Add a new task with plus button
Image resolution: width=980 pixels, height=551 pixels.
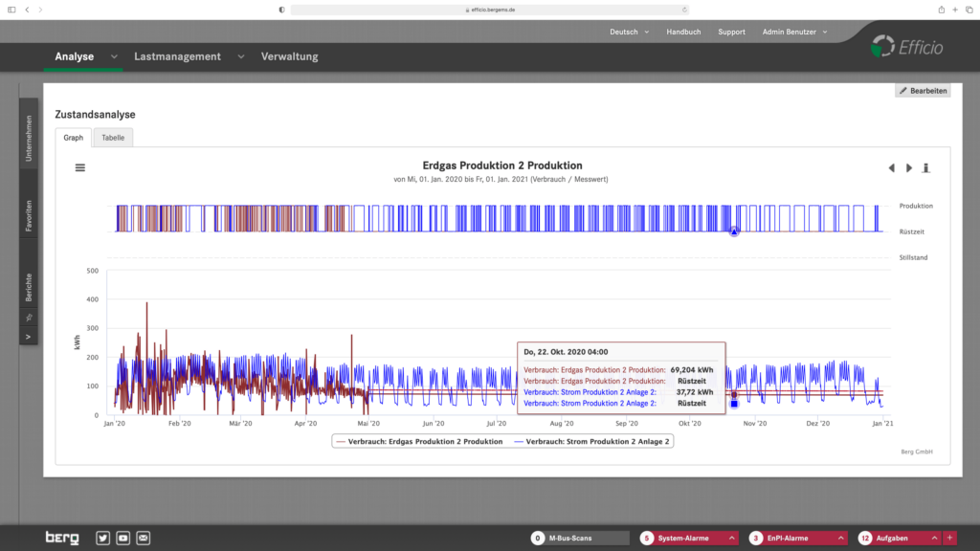click(x=949, y=538)
